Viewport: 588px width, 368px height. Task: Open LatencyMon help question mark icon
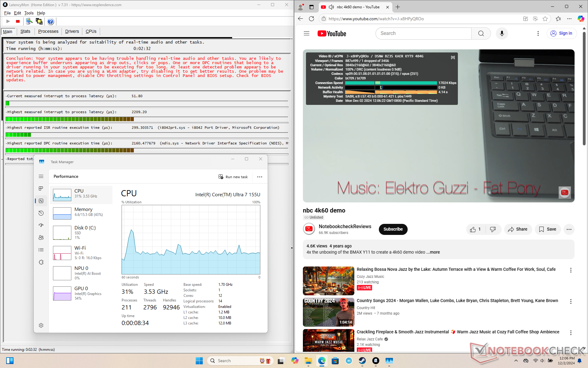click(51, 21)
